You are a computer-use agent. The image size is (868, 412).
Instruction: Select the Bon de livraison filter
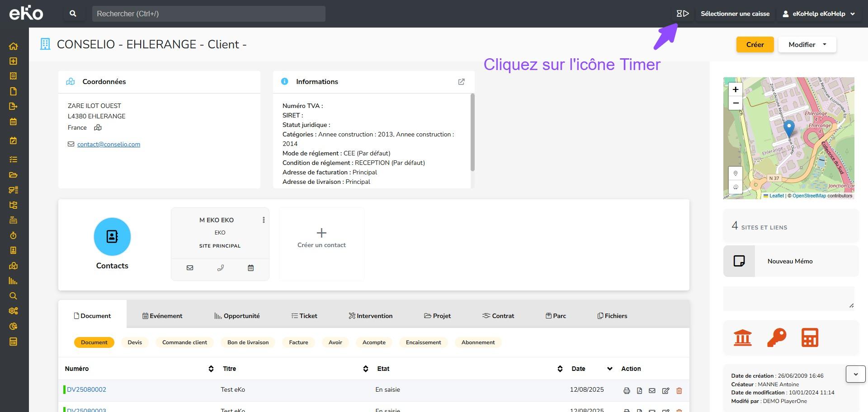tap(248, 342)
